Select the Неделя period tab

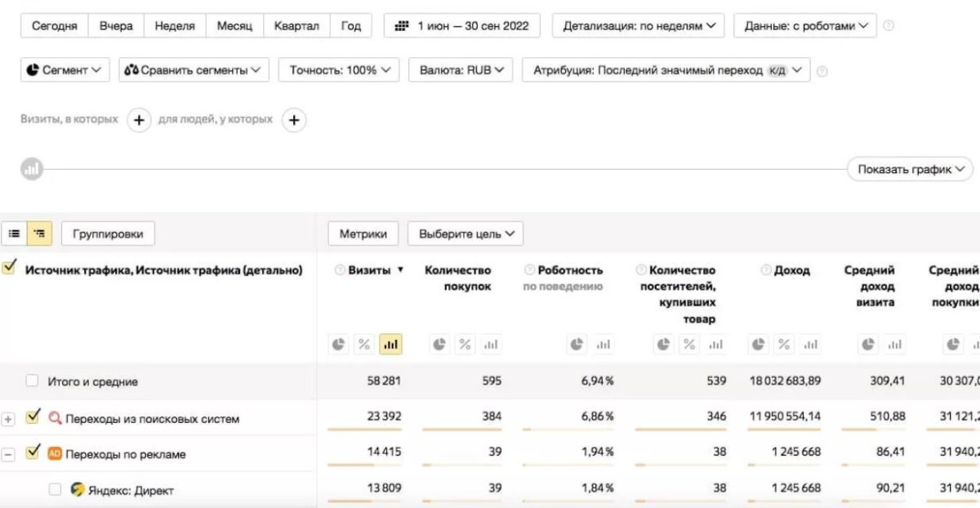[x=175, y=25]
